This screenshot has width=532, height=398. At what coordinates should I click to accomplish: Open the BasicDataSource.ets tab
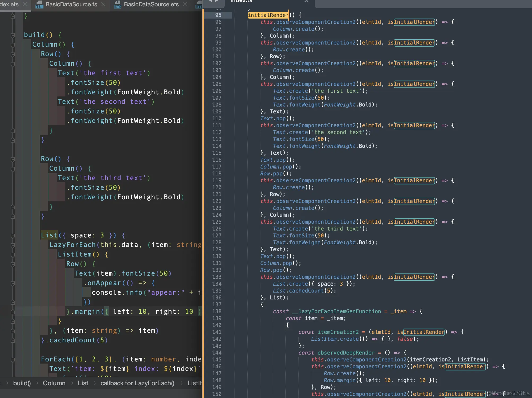[x=151, y=4]
